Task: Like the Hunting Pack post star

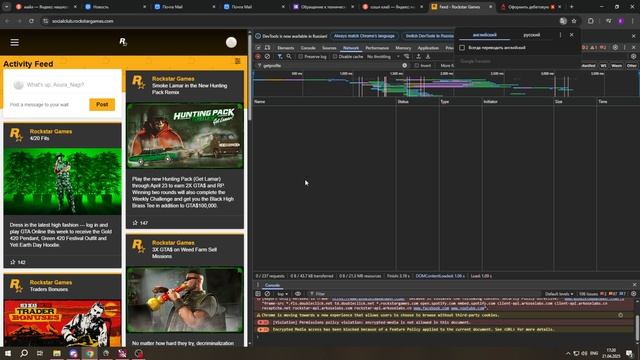Action: (x=135, y=223)
